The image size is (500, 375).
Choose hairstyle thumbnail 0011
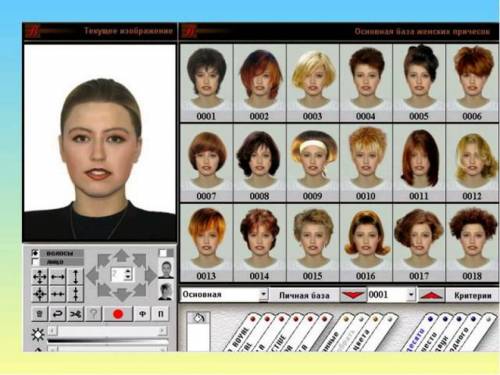(x=419, y=163)
